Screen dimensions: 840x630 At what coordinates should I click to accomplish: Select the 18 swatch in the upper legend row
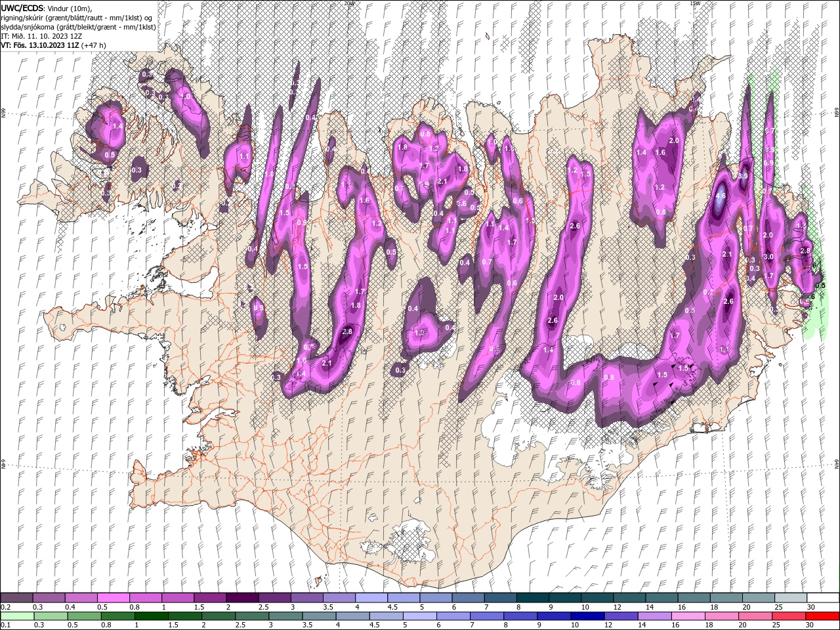tap(725, 597)
